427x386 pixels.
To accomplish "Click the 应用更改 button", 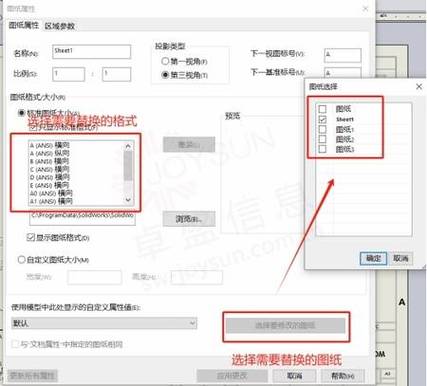I will (232, 376).
